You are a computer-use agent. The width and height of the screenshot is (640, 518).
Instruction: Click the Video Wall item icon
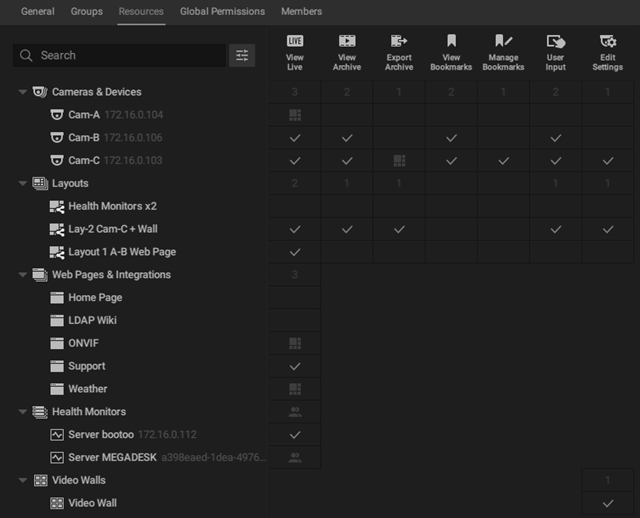[57, 503]
